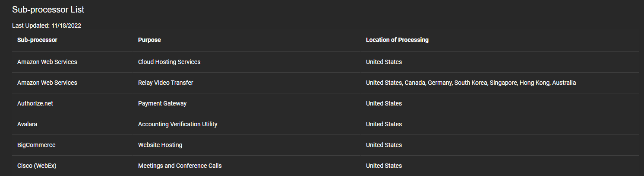This screenshot has height=176, width=644.
Task: Select the Last Updated 11/18/2022 text
Action: click(47, 26)
